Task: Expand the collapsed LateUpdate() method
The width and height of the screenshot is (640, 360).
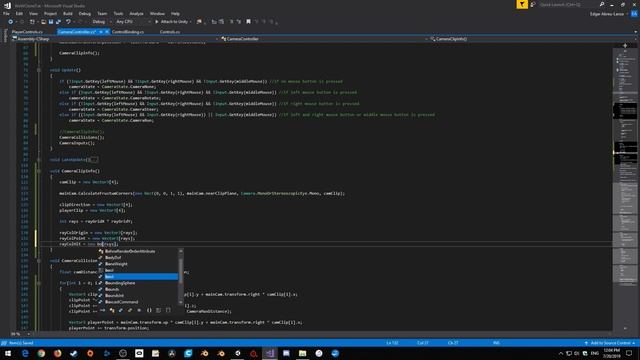Action: point(39,160)
